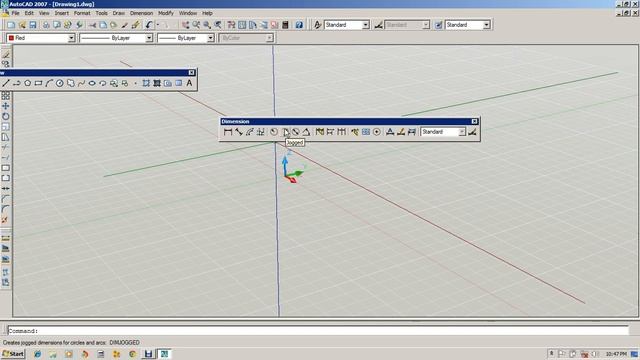
Task: Expand the Undo history dropdown arrow
Action: 158,25
